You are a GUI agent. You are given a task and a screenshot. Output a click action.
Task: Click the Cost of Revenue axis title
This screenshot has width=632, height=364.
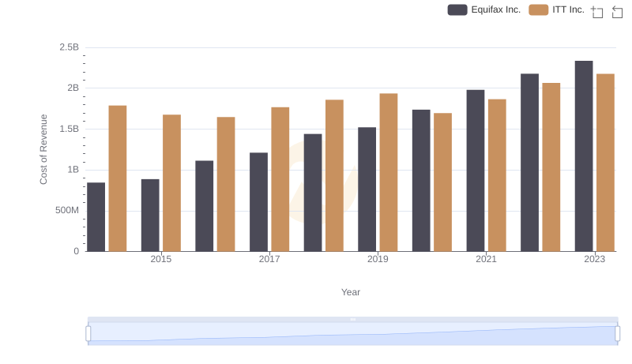coord(44,149)
